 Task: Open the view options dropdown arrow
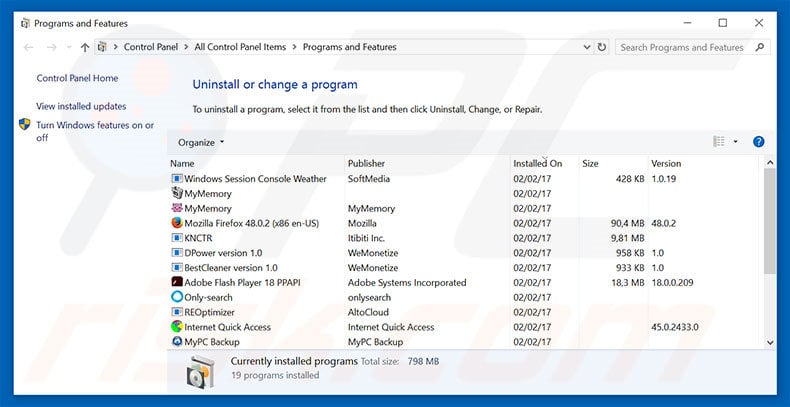pos(735,142)
